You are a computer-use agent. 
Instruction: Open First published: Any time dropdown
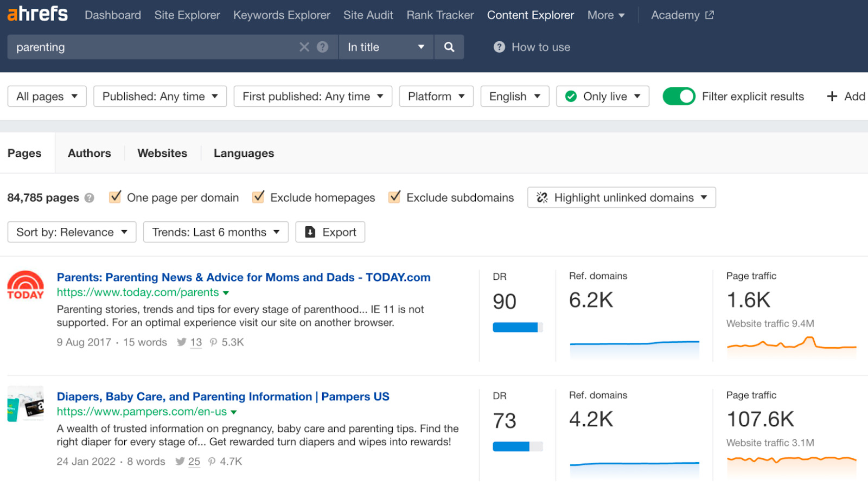tap(313, 97)
